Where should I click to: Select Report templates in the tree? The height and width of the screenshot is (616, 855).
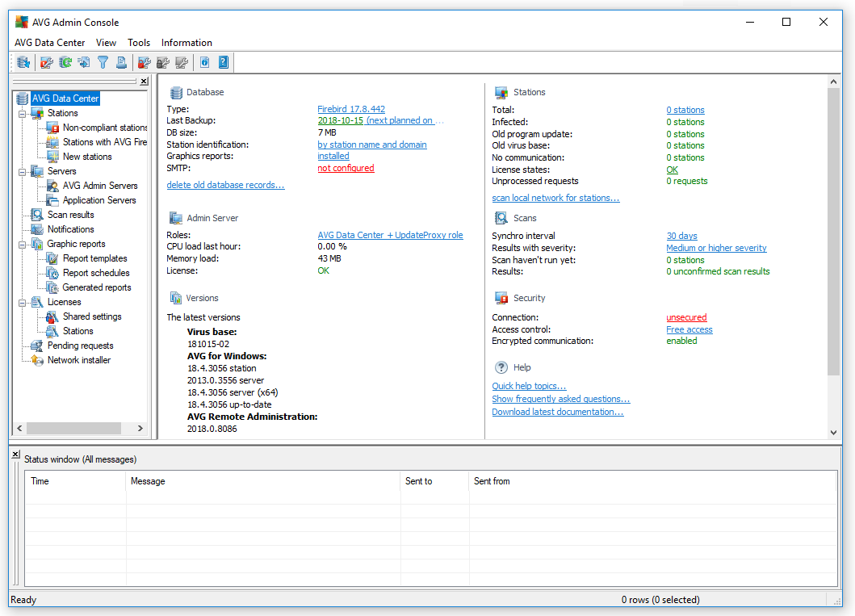[95, 258]
